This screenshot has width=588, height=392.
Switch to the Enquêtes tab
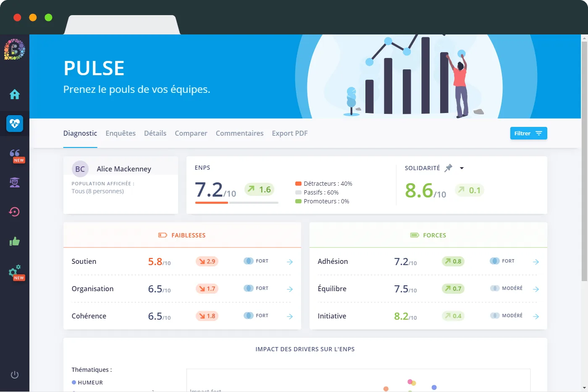tap(121, 133)
